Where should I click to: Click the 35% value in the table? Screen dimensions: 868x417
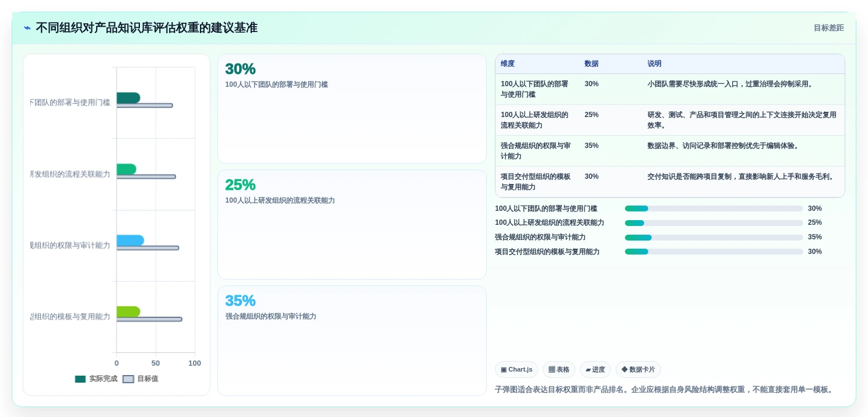click(592, 146)
